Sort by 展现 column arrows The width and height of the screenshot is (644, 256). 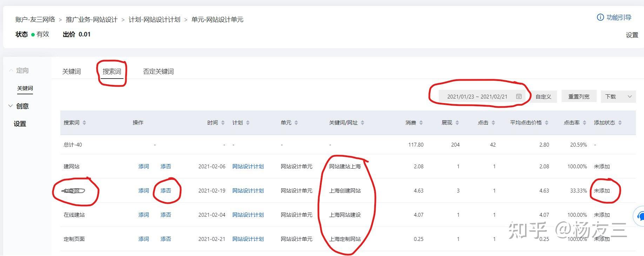[x=457, y=123]
